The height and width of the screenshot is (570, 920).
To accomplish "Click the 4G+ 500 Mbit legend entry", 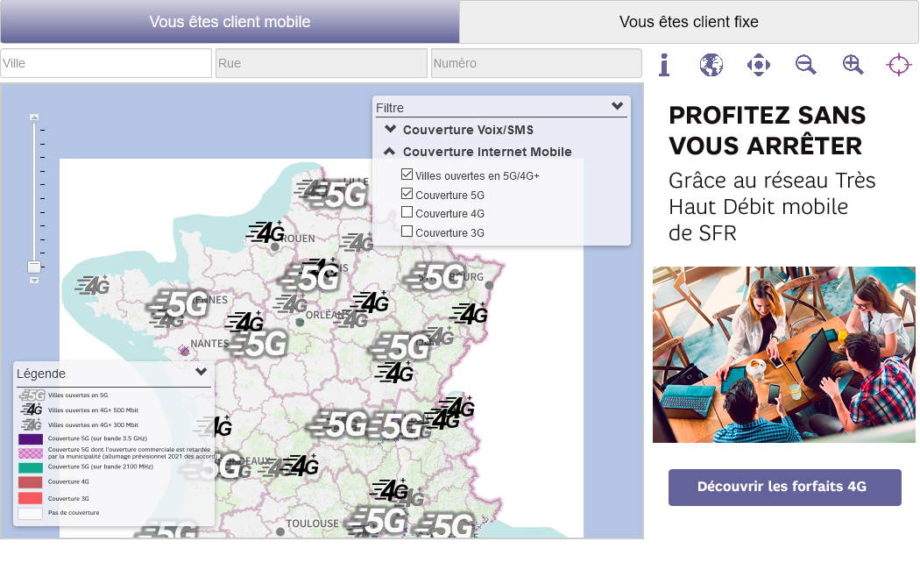I will coord(79,410).
